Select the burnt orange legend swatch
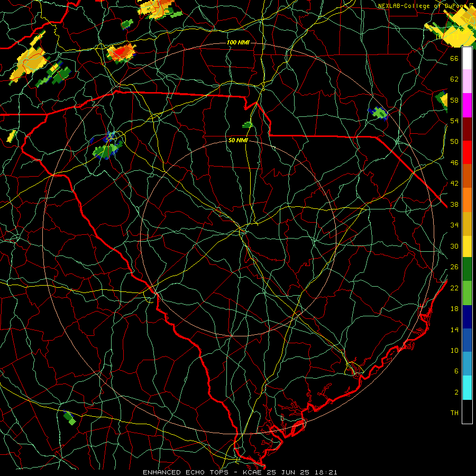 [x=467, y=176]
